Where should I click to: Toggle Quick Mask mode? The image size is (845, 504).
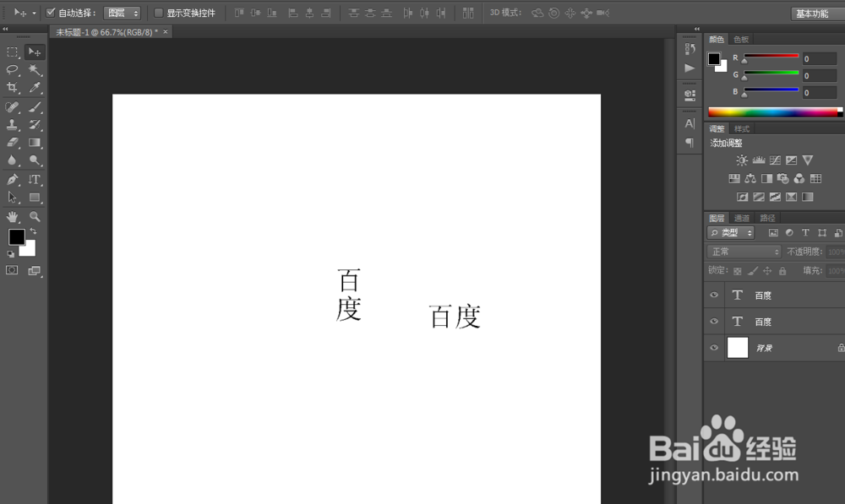[x=12, y=270]
